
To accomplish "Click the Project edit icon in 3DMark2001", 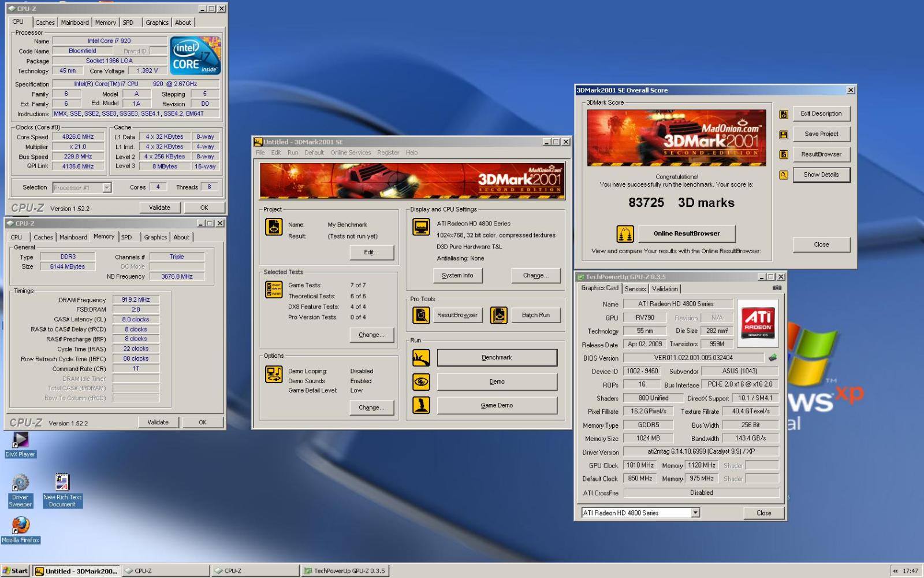I will click(x=274, y=227).
